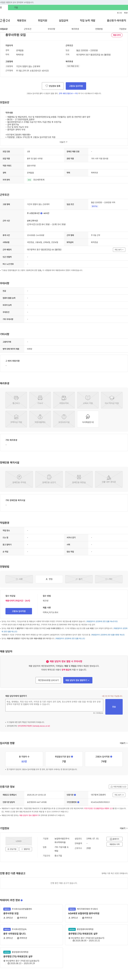This screenshot has height=980, width=128.
Task: Open 채용정보 이력 button
Action: (x=115, y=844)
